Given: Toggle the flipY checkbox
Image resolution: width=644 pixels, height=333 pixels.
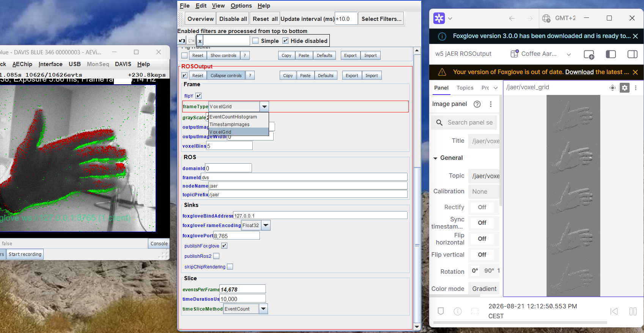Looking at the screenshot, I should click(198, 96).
